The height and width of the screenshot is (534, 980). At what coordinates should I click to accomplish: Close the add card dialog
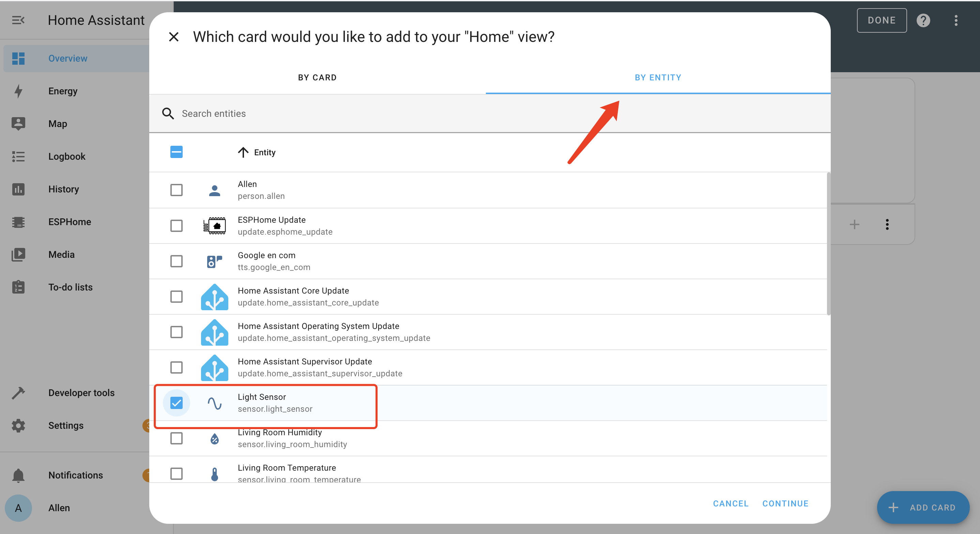click(174, 37)
